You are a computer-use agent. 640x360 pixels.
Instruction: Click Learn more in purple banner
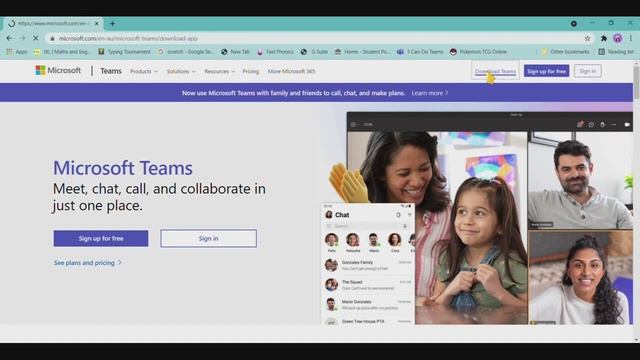430,93
